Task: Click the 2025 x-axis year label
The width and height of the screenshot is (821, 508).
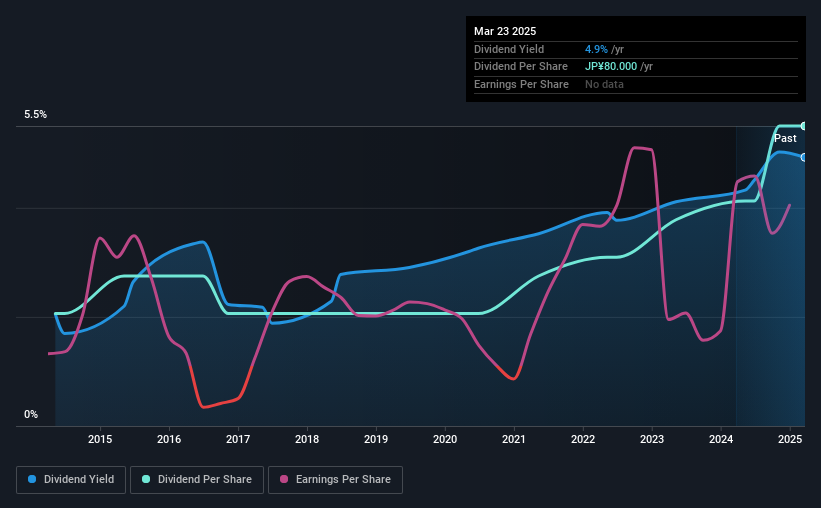Action: (790, 439)
